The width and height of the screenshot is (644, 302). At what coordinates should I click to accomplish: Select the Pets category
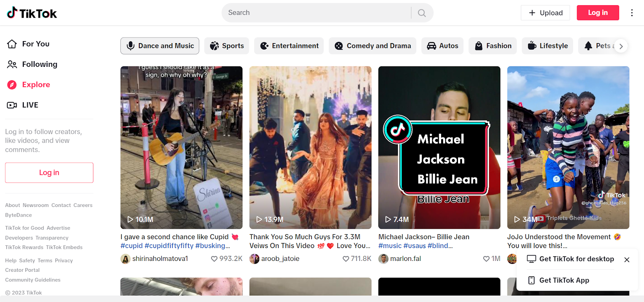598,46
